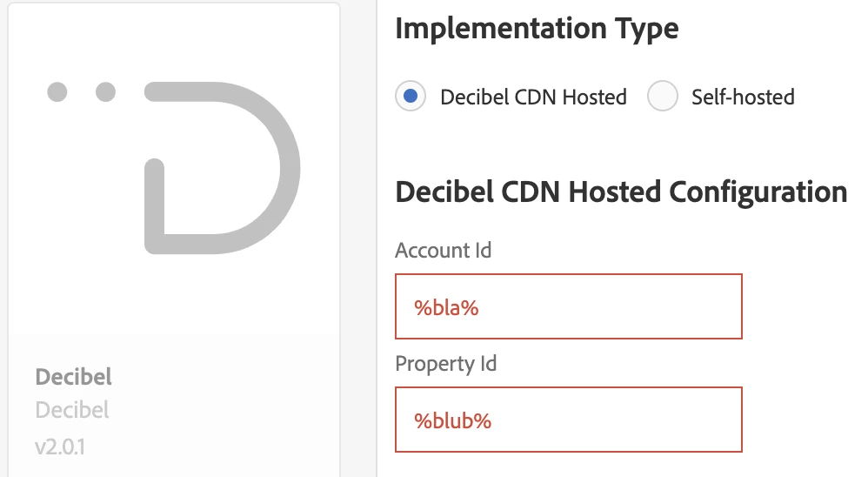Click the Decibel logo on the extension card
The width and height of the screenshot is (868, 477).
coord(174,168)
